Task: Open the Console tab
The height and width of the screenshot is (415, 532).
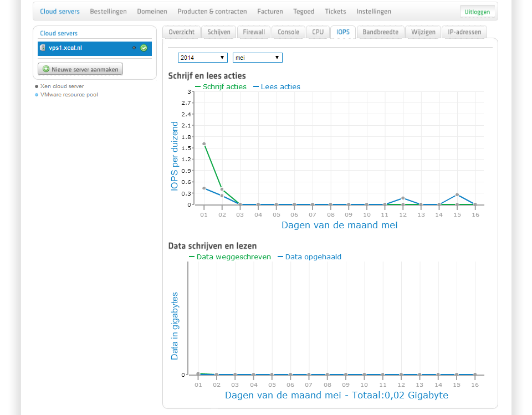Action: pyautogui.click(x=288, y=32)
